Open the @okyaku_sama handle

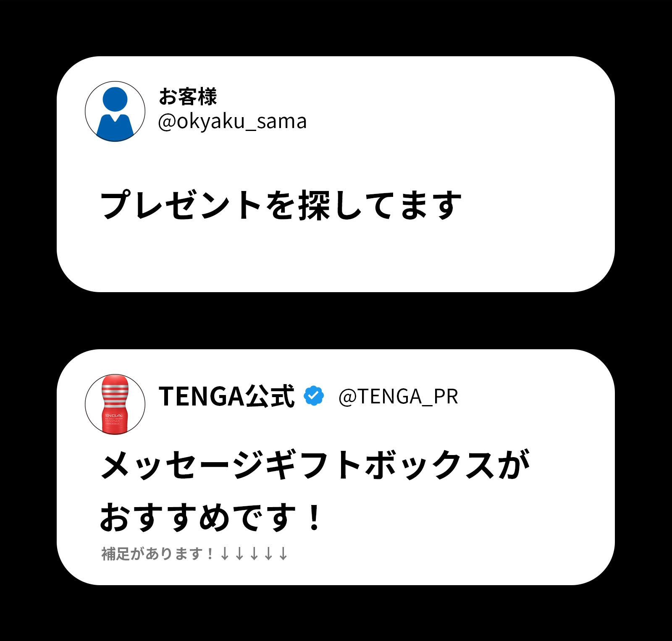pos(232,121)
